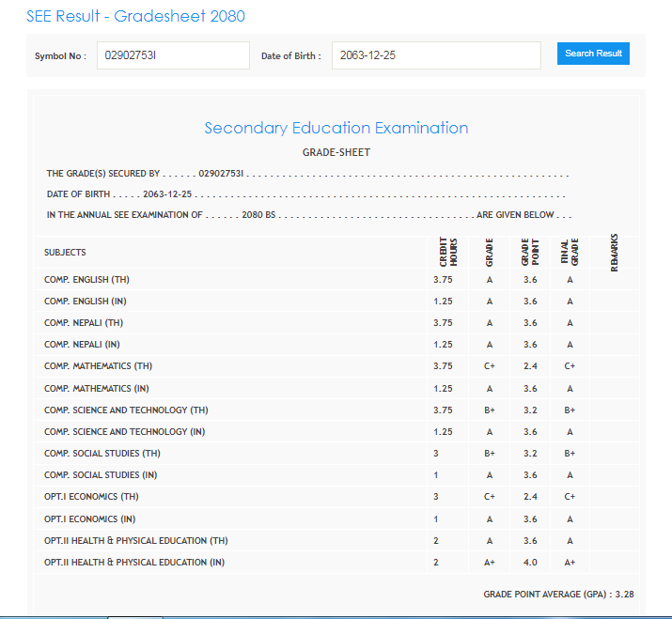Image resolution: width=672 pixels, height=619 pixels.
Task: Click the 4.0 grade point value
Action: coord(530,563)
